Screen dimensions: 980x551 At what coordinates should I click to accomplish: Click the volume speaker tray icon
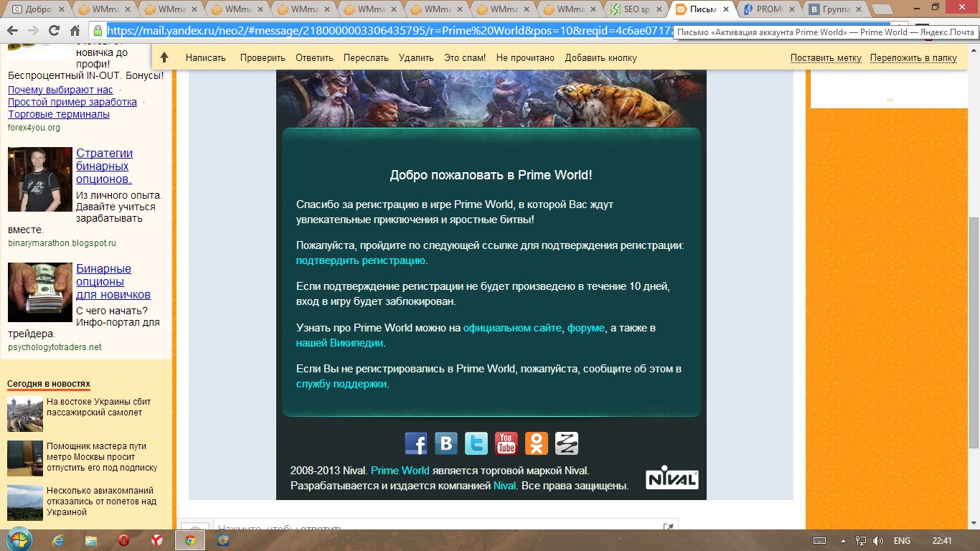(877, 540)
